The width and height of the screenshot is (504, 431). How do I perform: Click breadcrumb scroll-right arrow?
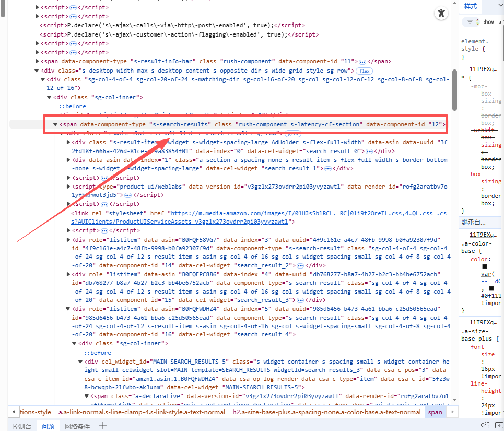(x=453, y=412)
